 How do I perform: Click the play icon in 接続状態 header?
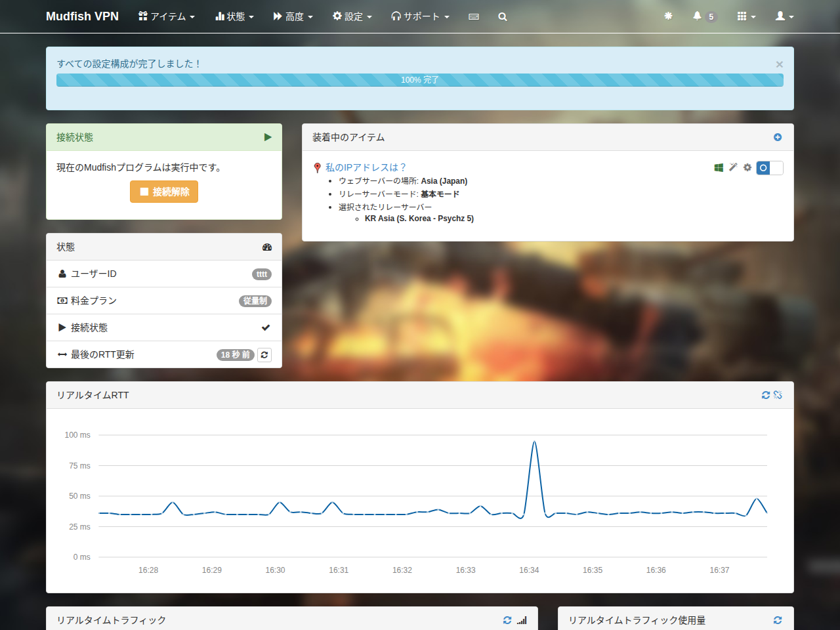click(x=268, y=137)
